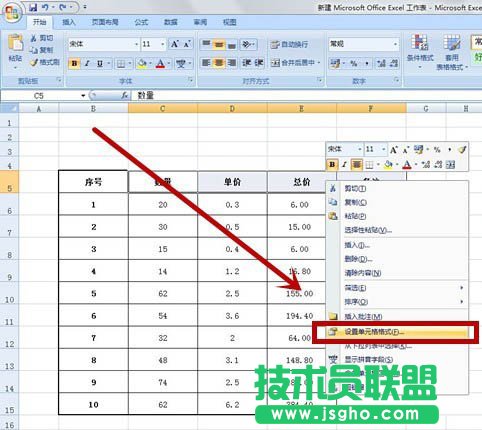Apply percent style in the ribbon
This screenshot has height=430, width=482.
coord(353,63)
